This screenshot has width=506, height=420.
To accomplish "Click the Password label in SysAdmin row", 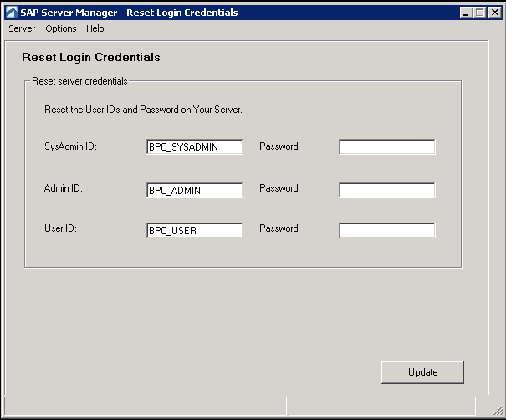I will pos(279,146).
